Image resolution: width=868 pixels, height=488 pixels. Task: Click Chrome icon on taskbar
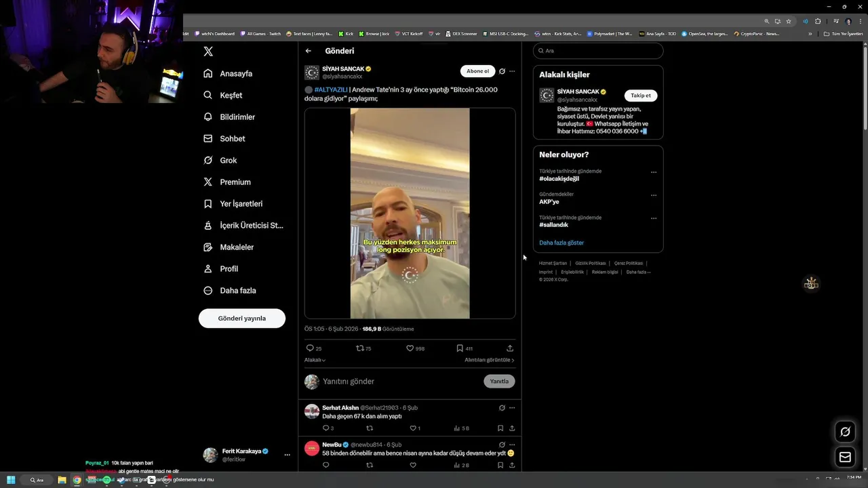[77, 480]
